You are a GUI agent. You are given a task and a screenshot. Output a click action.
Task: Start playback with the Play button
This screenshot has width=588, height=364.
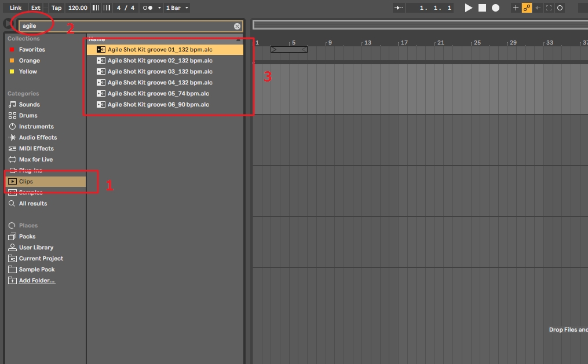[469, 8]
